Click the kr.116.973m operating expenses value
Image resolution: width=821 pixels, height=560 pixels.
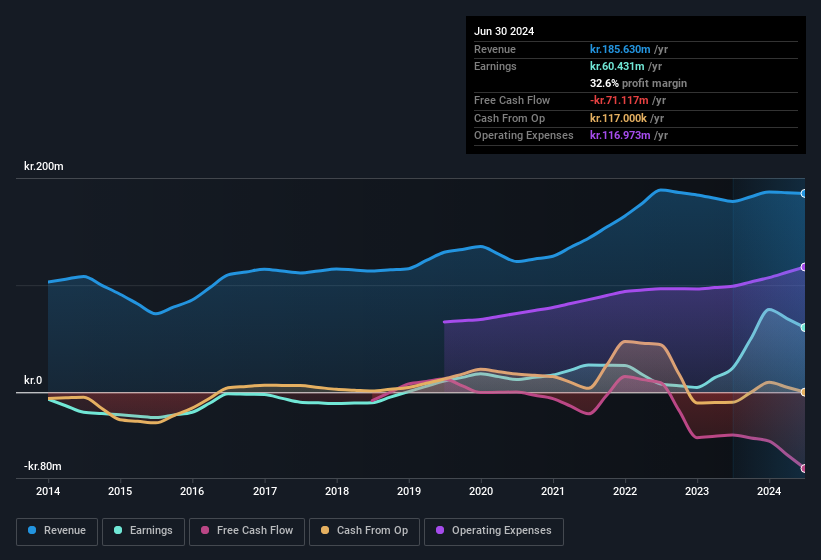pyautogui.click(x=620, y=135)
